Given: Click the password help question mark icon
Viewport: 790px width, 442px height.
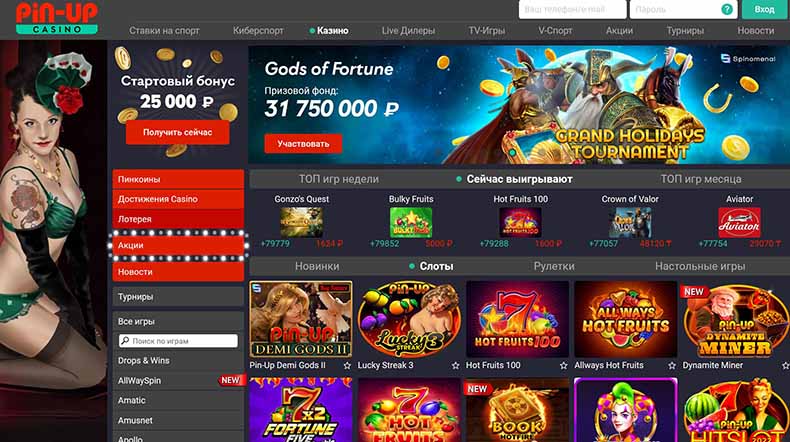Looking at the screenshot, I should coord(727,9).
